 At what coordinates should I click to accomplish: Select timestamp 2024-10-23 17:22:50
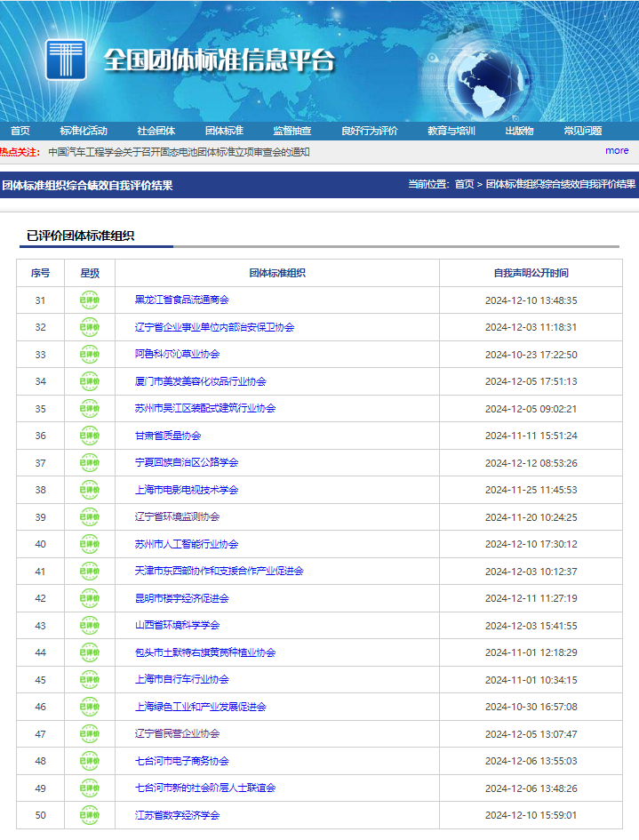[x=531, y=355]
